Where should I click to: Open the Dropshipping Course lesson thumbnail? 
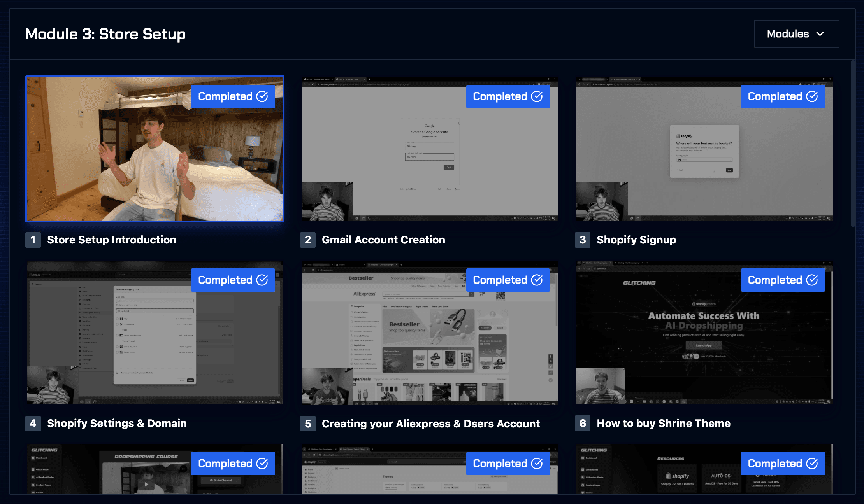155,469
